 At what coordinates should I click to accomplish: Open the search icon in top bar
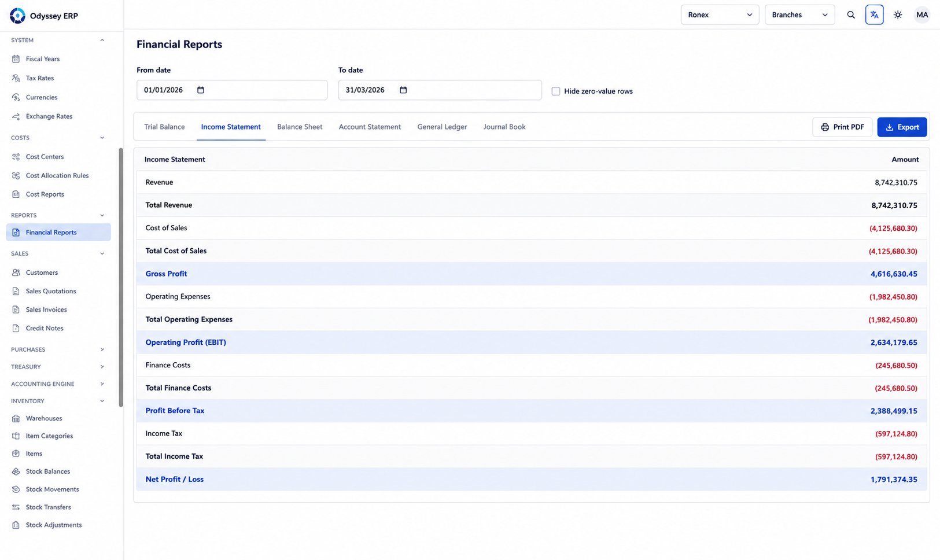click(x=851, y=15)
